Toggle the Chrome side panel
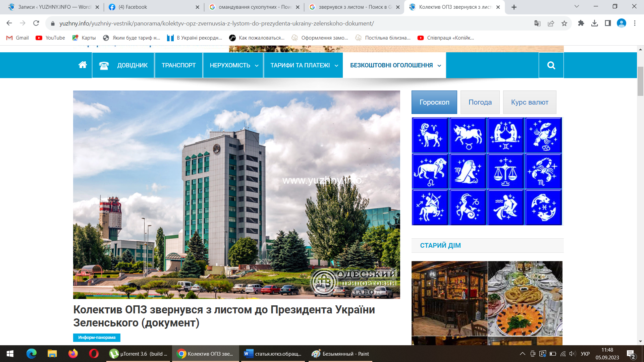 point(608,23)
